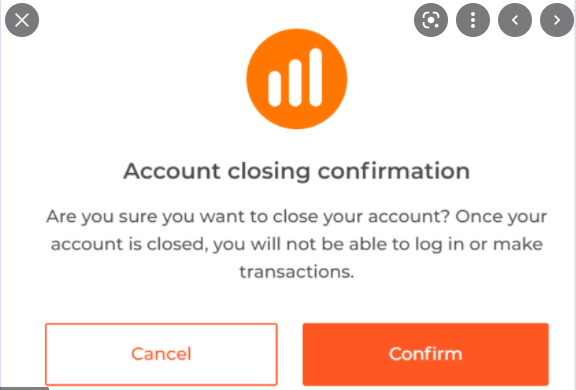Search this image with the Lens icon
The width and height of the screenshot is (576, 390).
click(431, 20)
